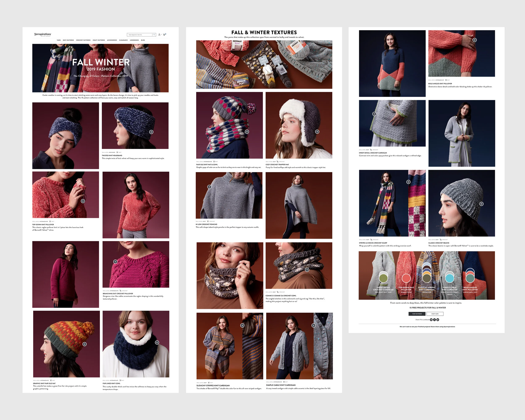Open the Lookbooks menu
525x420 pixels.
click(x=134, y=40)
